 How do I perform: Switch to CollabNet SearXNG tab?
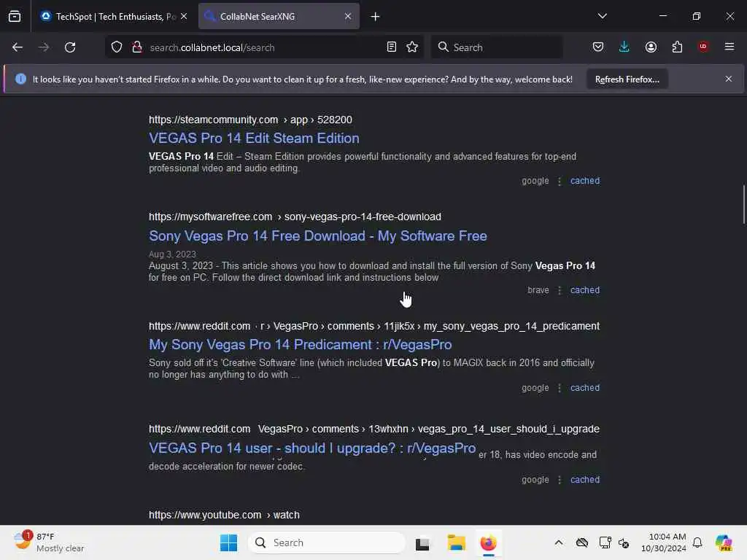coord(279,17)
